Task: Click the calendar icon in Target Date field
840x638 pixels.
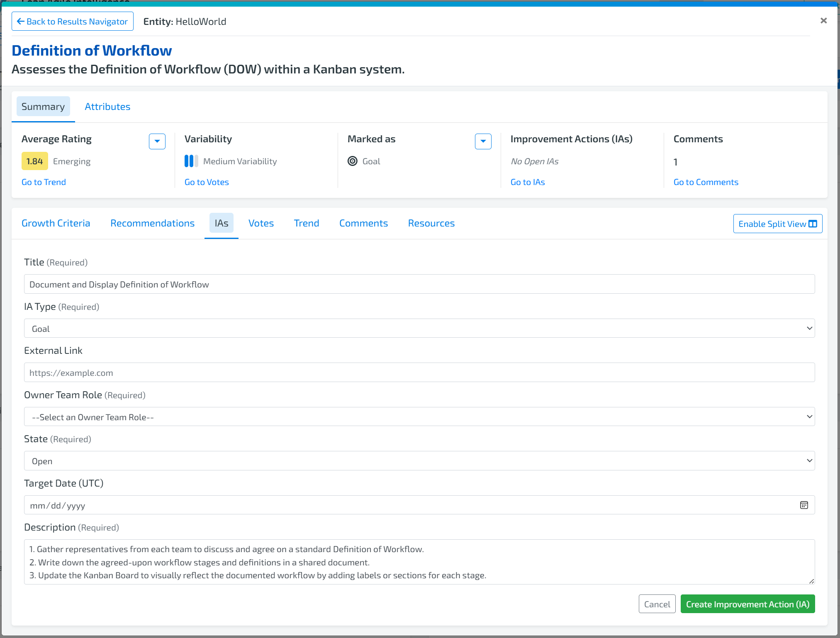Action: tap(803, 505)
